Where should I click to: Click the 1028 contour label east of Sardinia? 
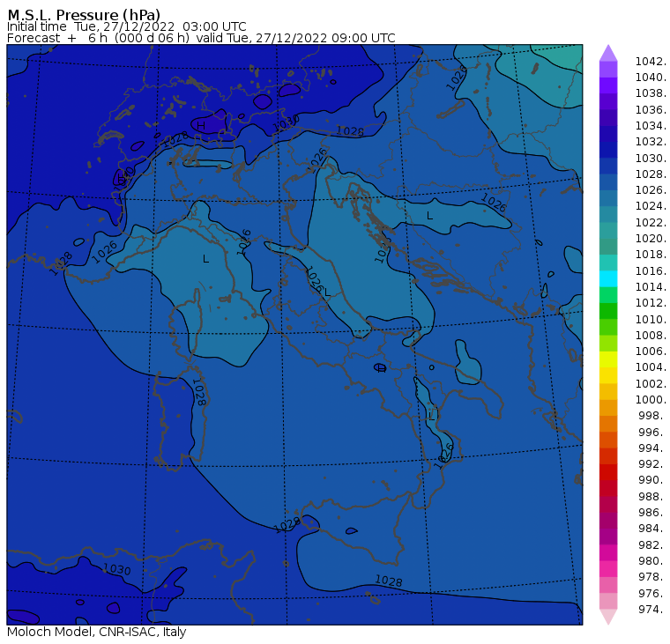click(198, 392)
